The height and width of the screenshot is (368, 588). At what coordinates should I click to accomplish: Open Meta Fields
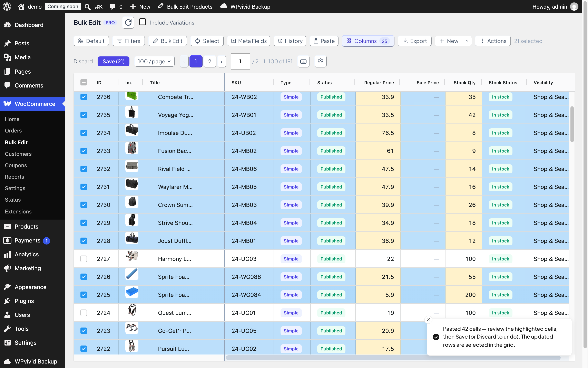[249, 41]
